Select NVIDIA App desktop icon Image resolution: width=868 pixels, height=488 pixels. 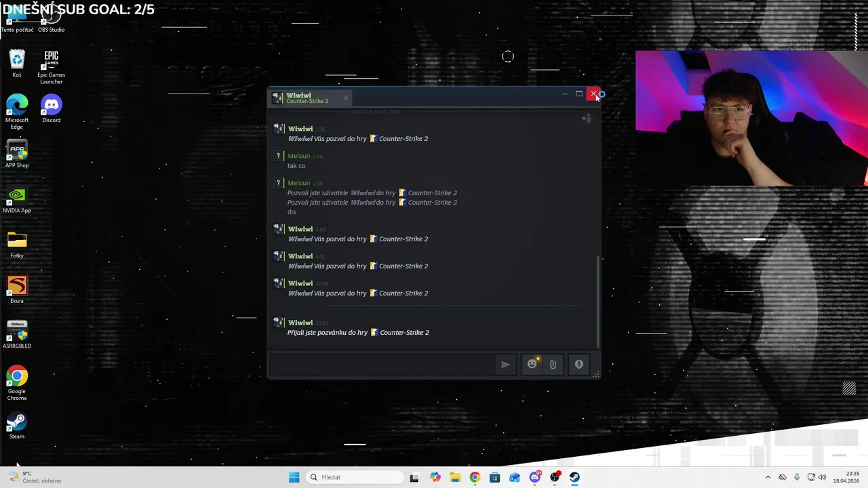coord(17,199)
